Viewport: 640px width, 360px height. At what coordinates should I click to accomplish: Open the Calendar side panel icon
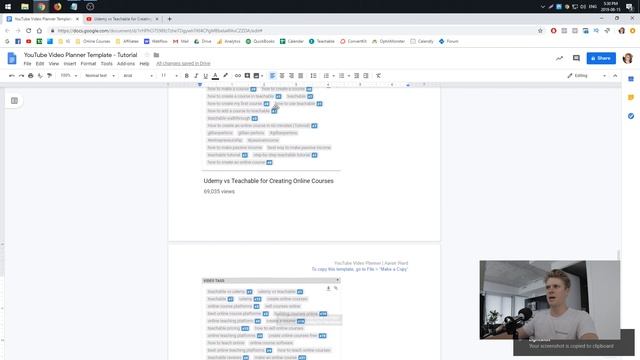631,79
